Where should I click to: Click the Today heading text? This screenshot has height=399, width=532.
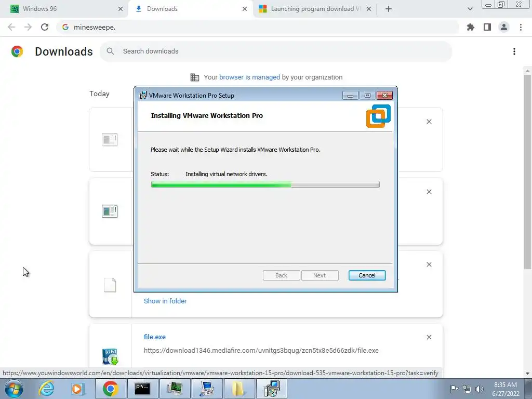pyautogui.click(x=99, y=94)
